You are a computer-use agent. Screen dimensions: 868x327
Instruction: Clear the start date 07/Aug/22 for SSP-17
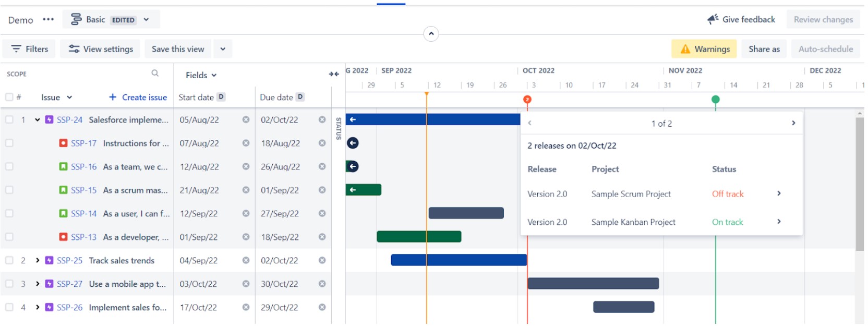(x=246, y=143)
